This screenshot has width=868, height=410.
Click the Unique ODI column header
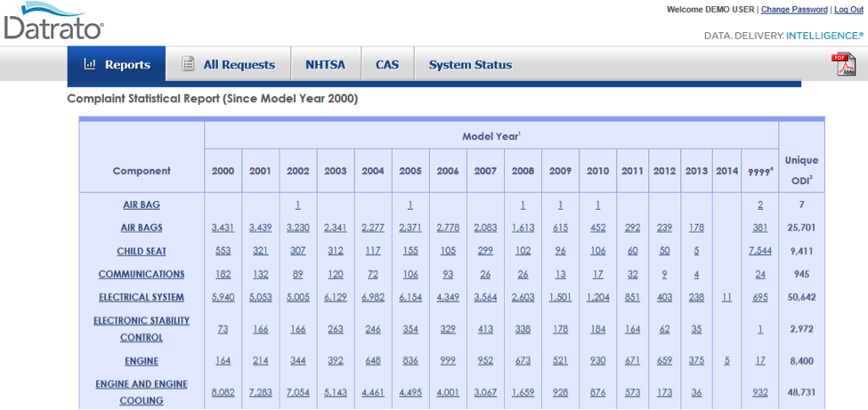tap(801, 170)
